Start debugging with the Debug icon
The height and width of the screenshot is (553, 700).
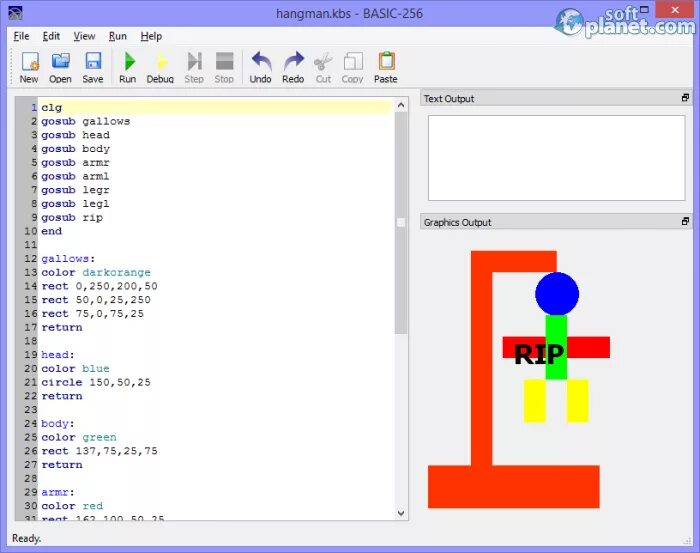(x=160, y=67)
